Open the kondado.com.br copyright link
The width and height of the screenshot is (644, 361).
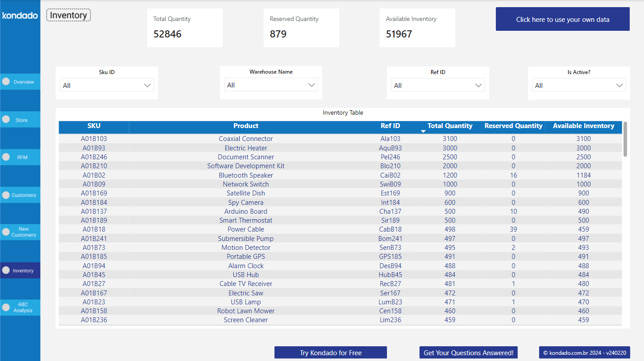(584, 353)
